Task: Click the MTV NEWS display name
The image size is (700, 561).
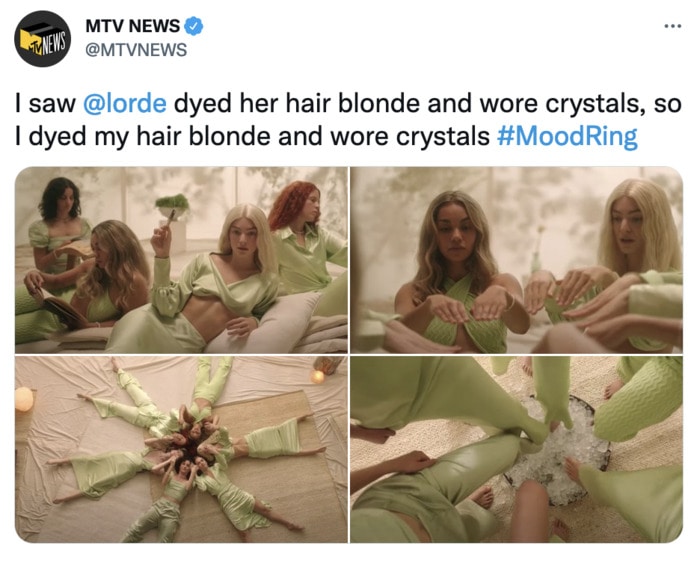Action: click(x=133, y=26)
